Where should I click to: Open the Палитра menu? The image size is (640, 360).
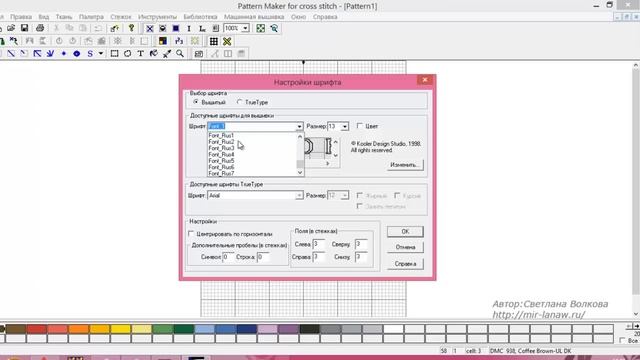pos(91,17)
